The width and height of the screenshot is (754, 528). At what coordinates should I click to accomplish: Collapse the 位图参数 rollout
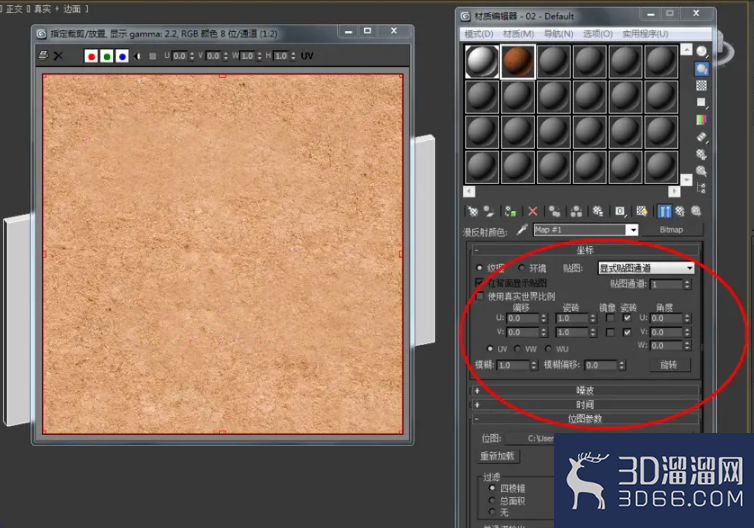click(585, 419)
